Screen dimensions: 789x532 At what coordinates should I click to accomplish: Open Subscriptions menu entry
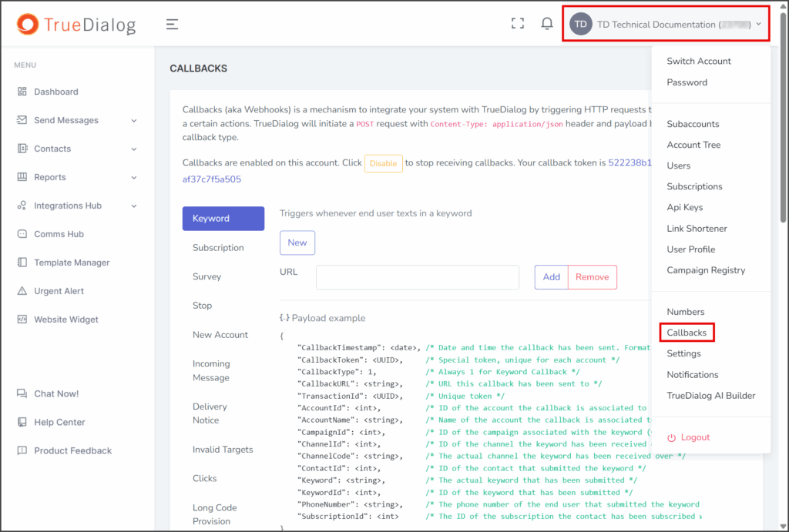coord(694,186)
